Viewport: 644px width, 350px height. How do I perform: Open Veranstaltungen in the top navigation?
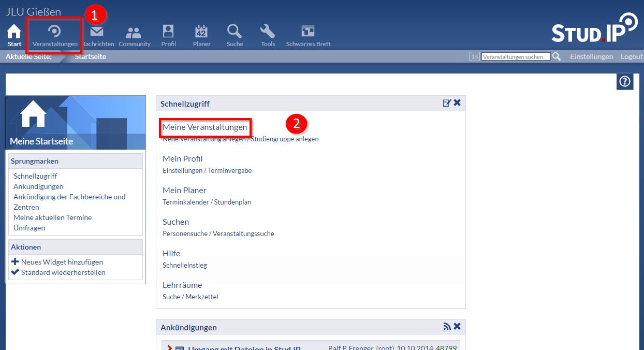pyautogui.click(x=55, y=36)
